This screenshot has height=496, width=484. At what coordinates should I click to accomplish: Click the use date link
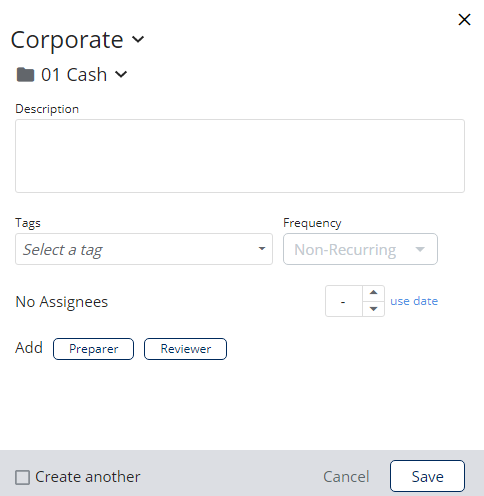[x=414, y=301]
